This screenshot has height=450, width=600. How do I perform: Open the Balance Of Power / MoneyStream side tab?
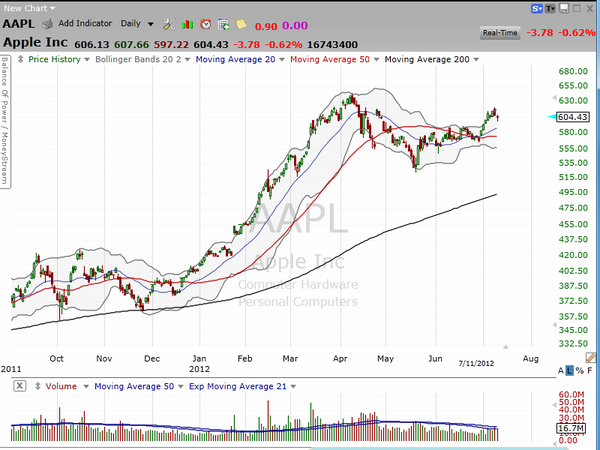click(5, 121)
